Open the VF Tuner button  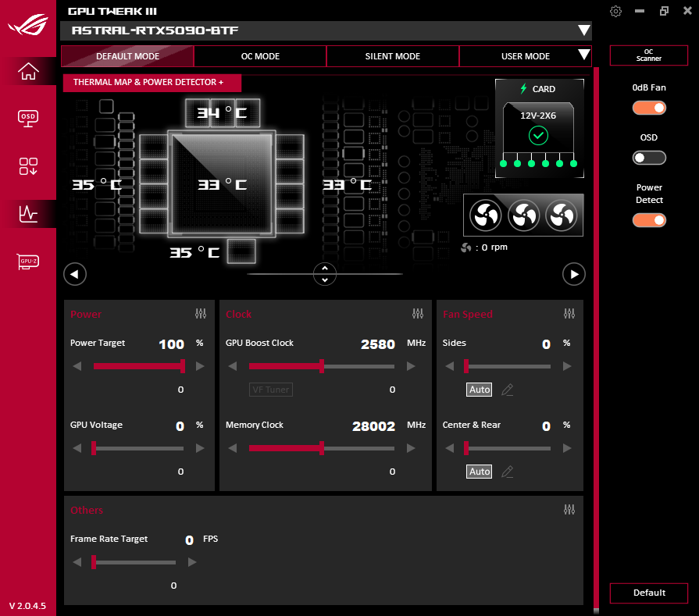pyautogui.click(x=270, y=390)
